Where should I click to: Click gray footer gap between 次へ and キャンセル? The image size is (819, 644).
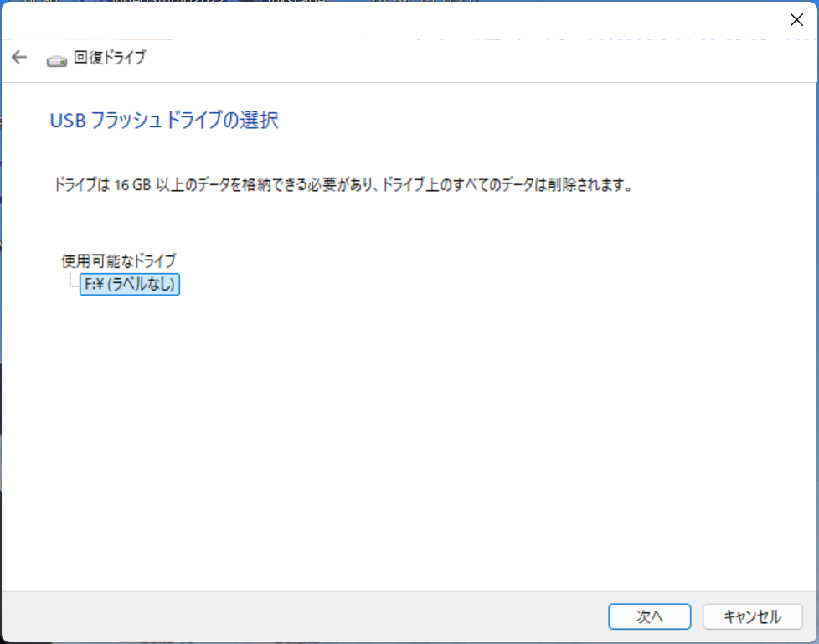coord(697,616)
